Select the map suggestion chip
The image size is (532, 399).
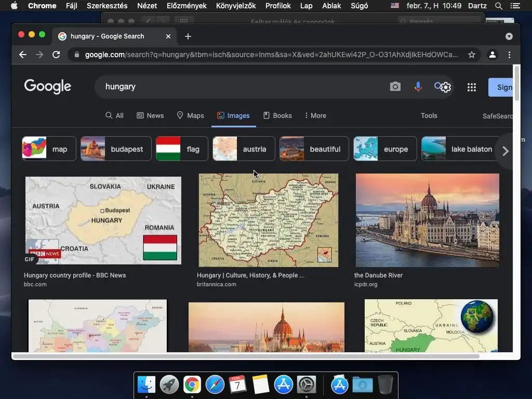click(49, 149)
